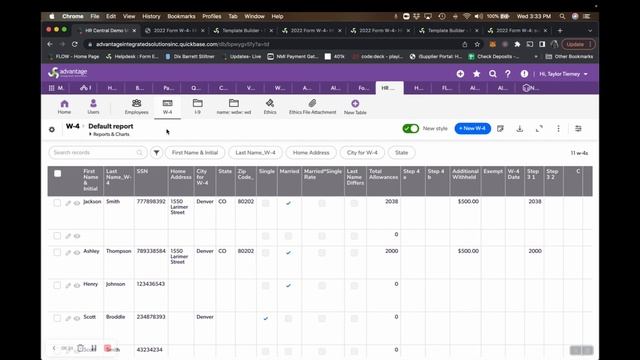The width and height of the screenshot is (640, 360).
Task: Click the expand full-screen icon
Action: click(x=539, y=129)
